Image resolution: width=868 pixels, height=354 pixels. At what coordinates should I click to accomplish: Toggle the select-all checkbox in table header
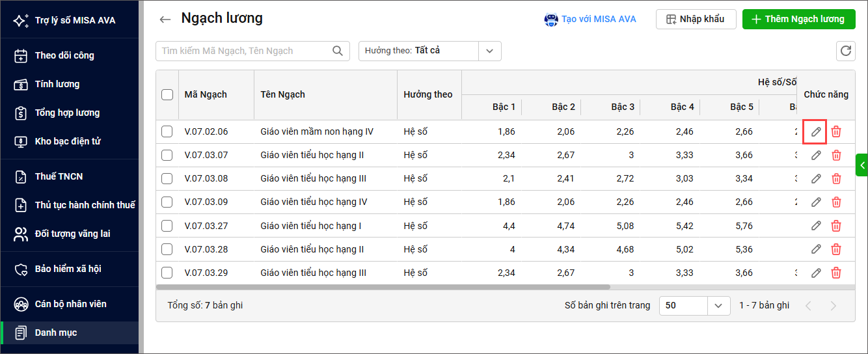tap(167, 94)
